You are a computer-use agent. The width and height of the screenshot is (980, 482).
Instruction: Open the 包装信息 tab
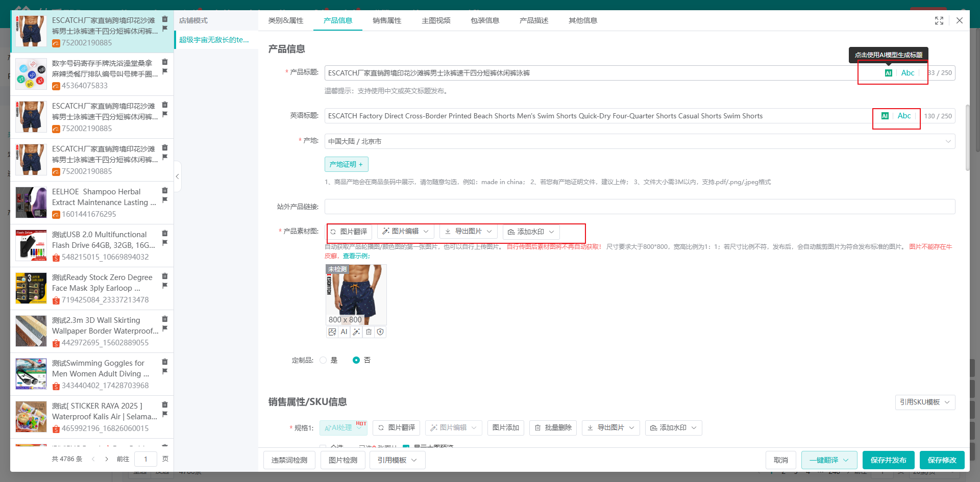[485, 20]
